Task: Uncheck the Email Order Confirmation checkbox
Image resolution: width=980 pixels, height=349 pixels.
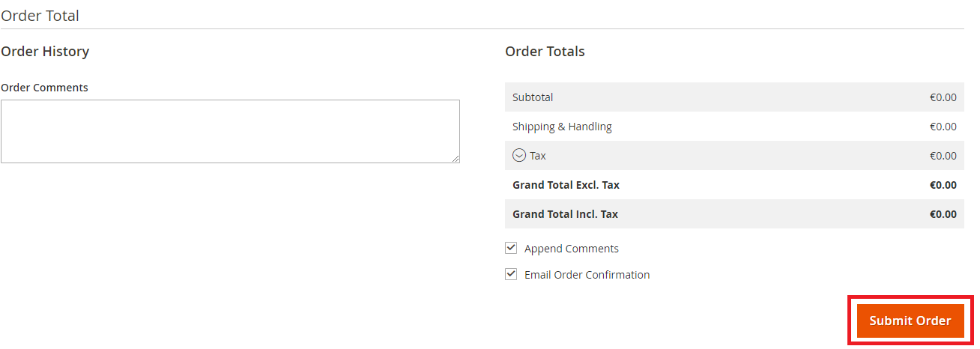Action: (511, 274)
